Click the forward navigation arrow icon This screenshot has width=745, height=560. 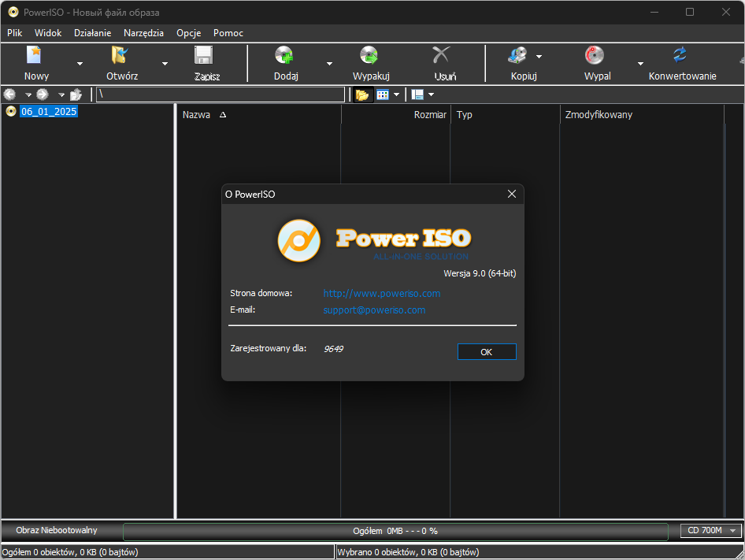(43, 95)
